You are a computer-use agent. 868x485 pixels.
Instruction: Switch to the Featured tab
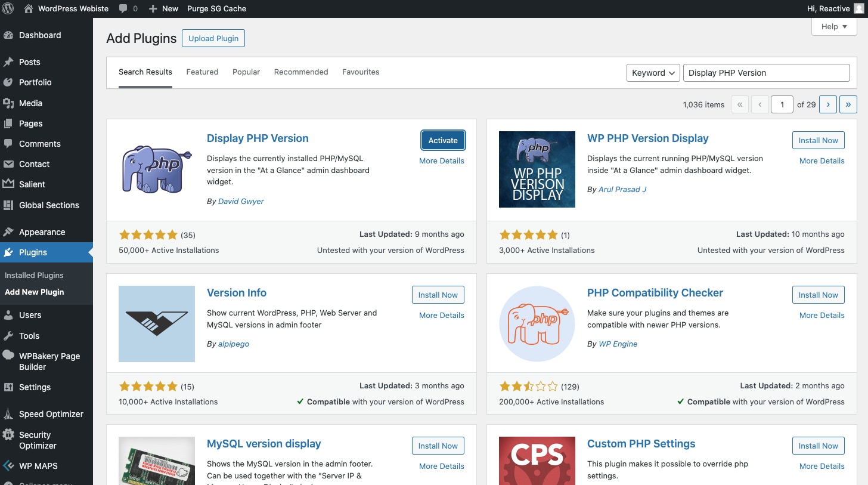(x=202, y=72)
